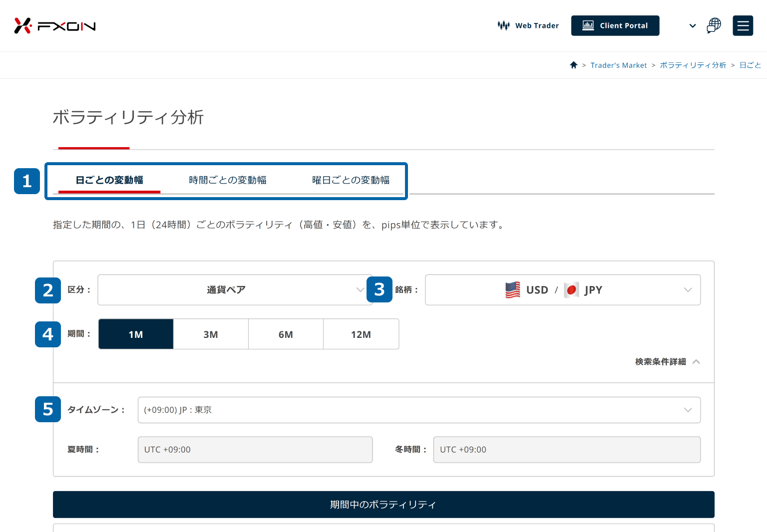Click the 冬時間 UTC +09:00 field

[x=567, y=450]
